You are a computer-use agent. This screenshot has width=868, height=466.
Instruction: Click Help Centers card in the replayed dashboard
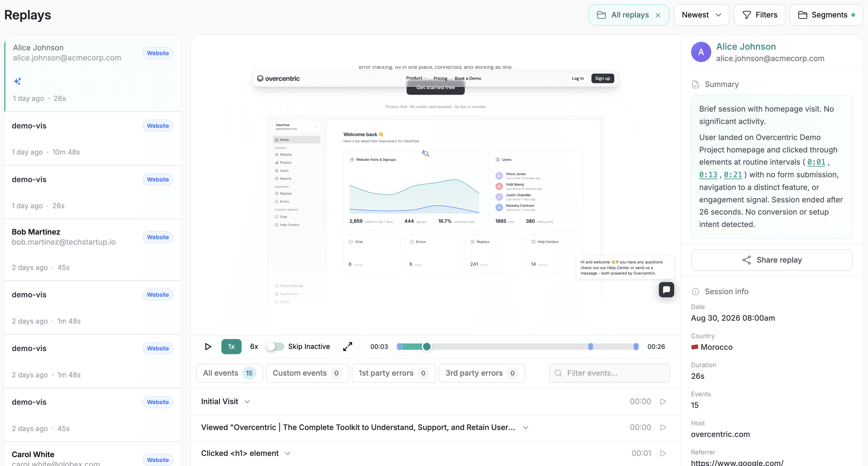click(554, 253)
